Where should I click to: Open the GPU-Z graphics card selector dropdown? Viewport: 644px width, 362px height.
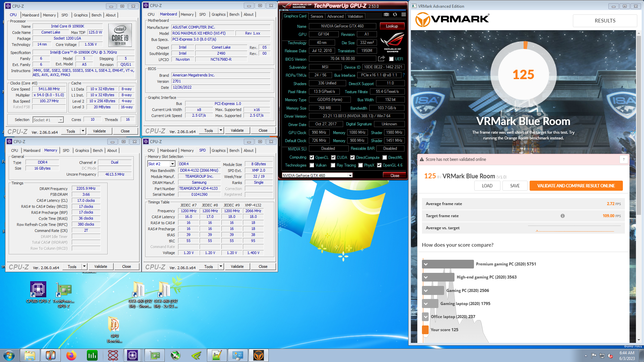tap(317, 175)
